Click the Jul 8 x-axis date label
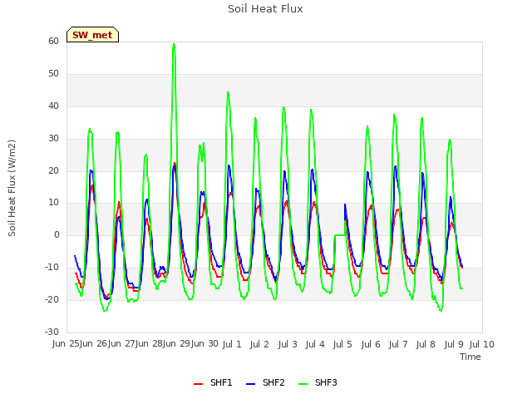Viewport: 532px width, 399px height. click(426, 344)
